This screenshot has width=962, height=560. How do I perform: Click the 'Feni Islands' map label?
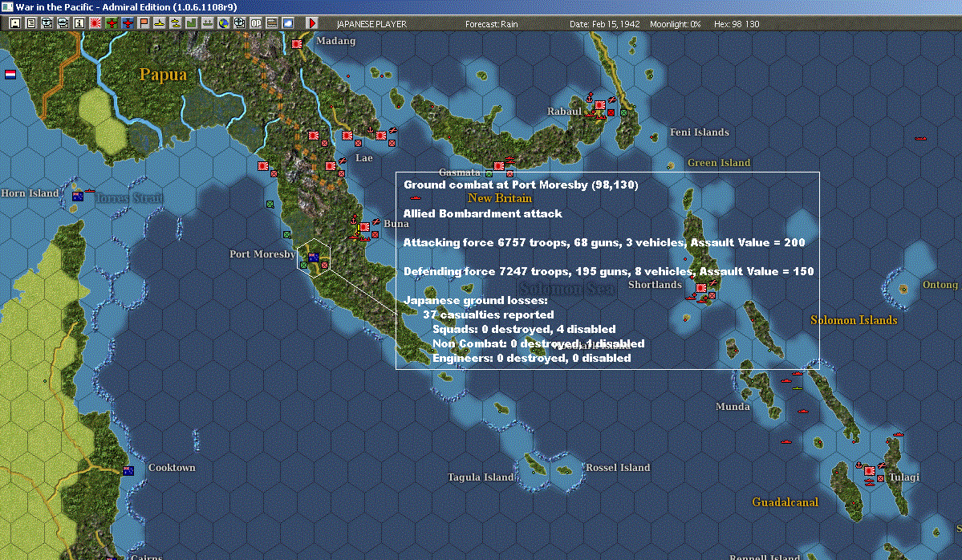pyautogui.click(x=700, y=132)
